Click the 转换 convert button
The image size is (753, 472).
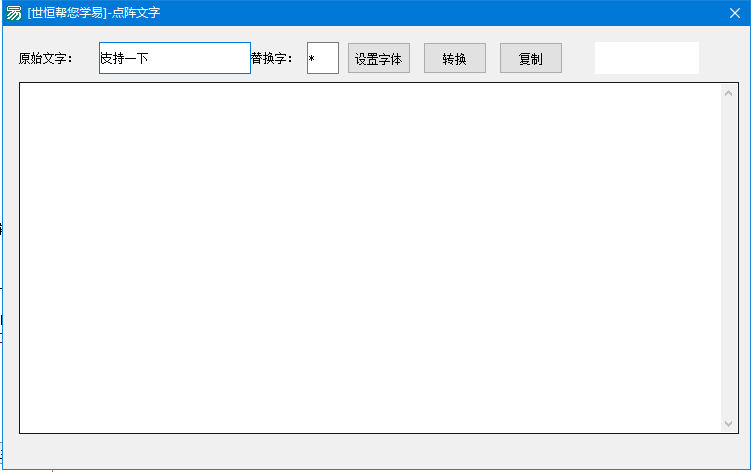pyautogui.click(x=455, y=58)
